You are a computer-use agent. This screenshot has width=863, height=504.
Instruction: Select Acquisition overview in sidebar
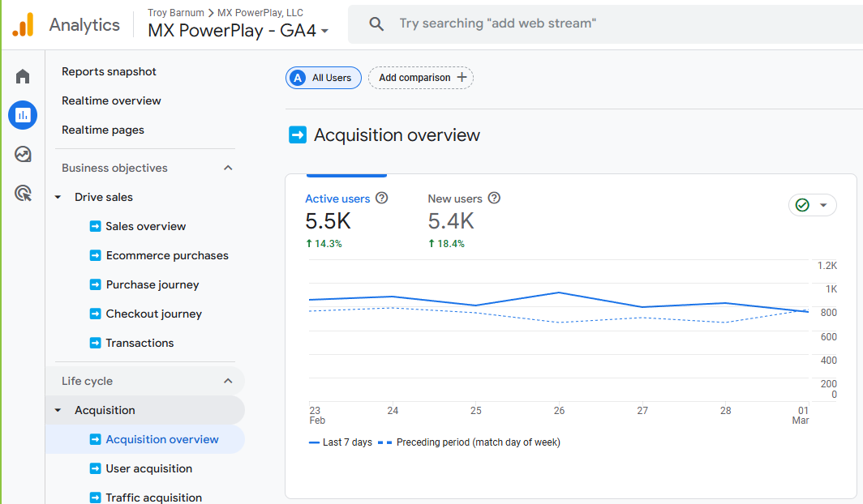coord(145,439)
